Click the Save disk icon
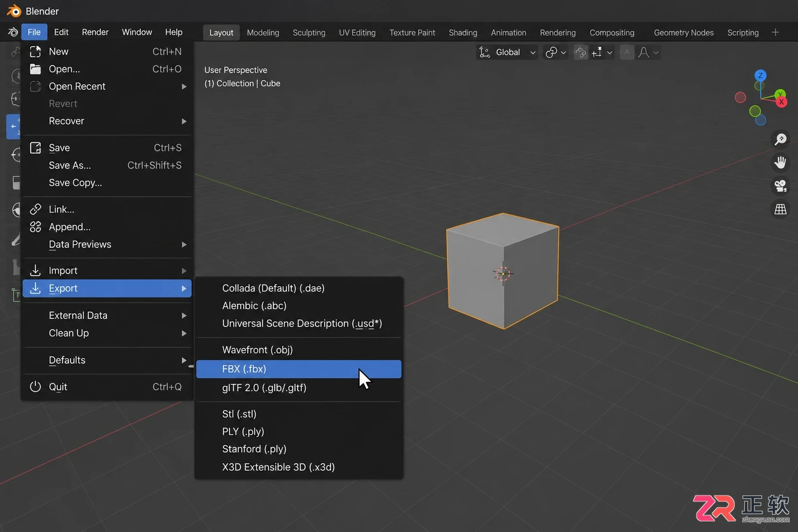The height and width of the screenshot is (532, 798). [35, 148]
